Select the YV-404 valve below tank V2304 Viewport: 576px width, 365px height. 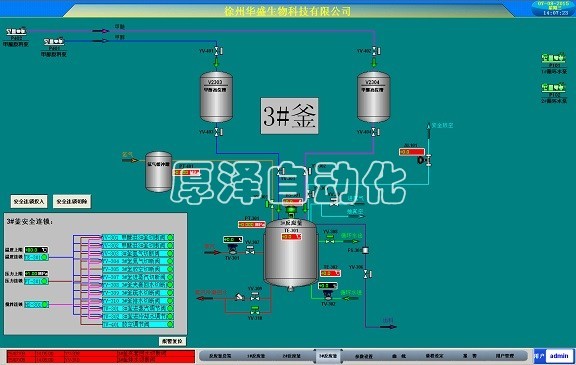coord(375,131)
